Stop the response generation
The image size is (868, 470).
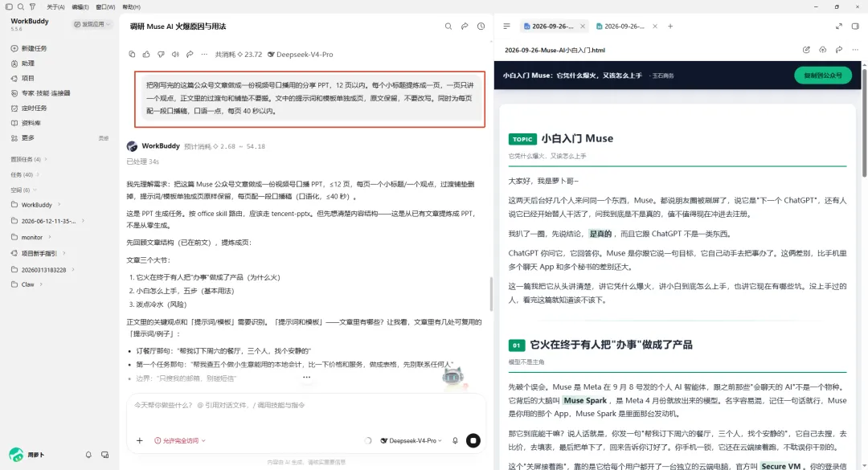click(x=473, y=440)
